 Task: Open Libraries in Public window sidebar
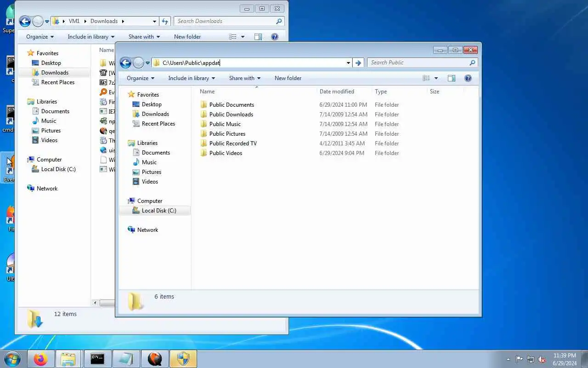tap(147, 143)
